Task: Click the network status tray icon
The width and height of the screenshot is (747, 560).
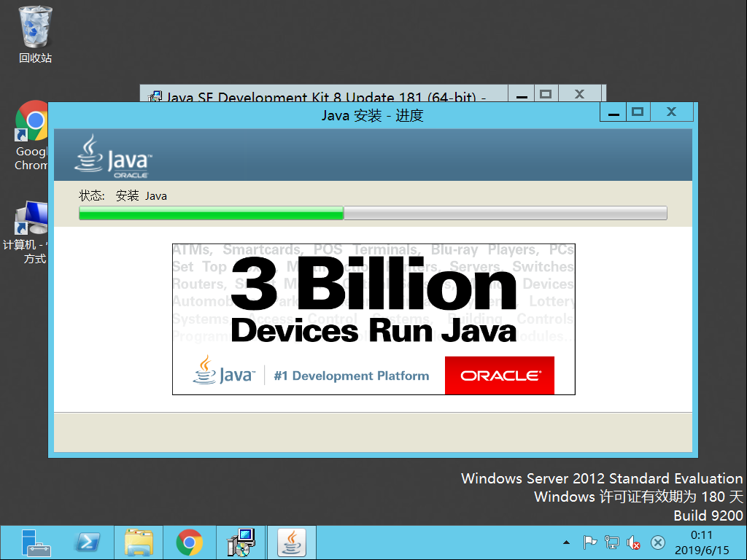Action: coord(611,542)
